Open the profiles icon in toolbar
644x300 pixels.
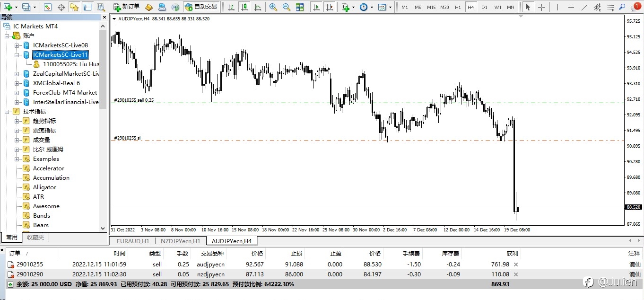pyautogui.click(x=26, y=7)
